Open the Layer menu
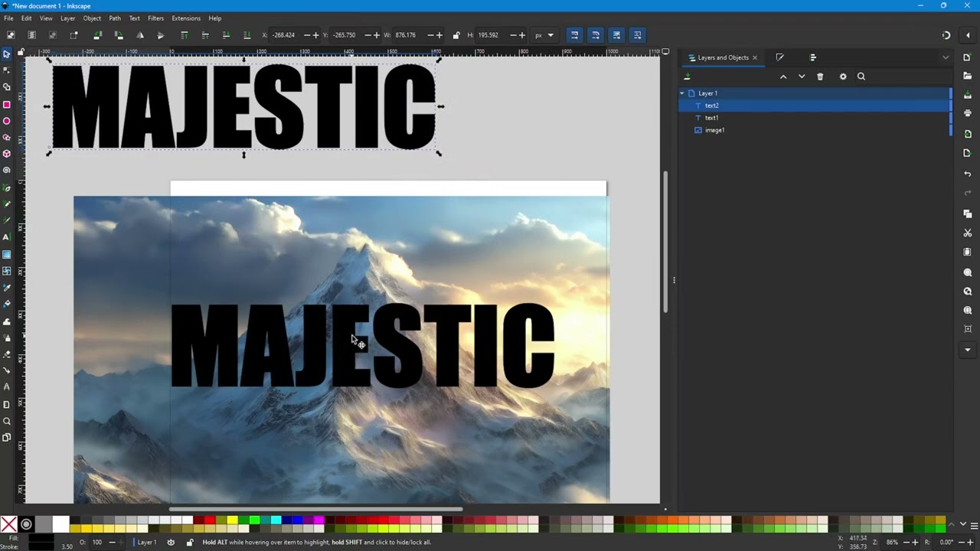The height and width of the screenshot is (551, 980). point(67,18)
